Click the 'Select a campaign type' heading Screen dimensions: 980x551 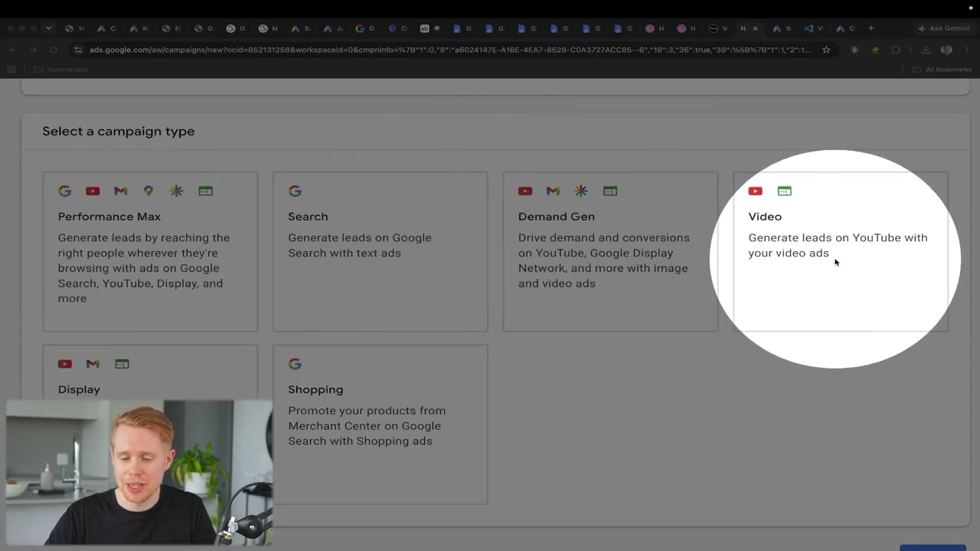click(x=119, y=131)
